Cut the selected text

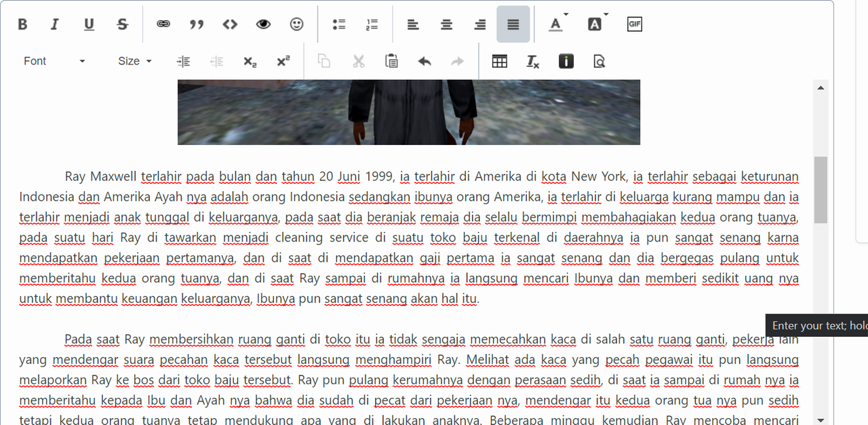(x=358, y=61)
